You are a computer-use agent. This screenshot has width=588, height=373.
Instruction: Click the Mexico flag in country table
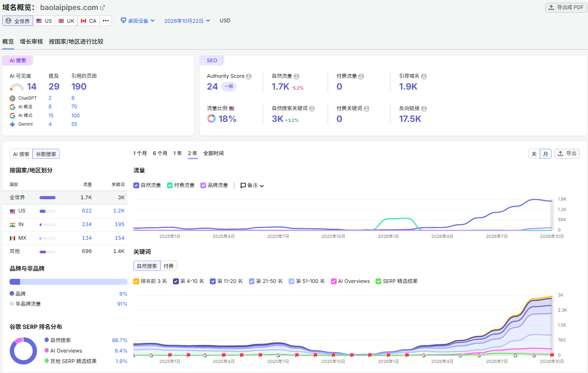(x=12, y=238)
